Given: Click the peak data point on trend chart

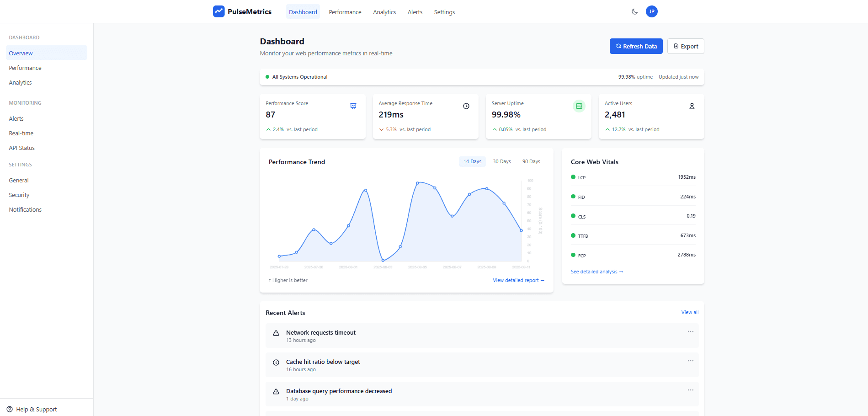Looking at the screenshot, I should (x=417, y=183).
